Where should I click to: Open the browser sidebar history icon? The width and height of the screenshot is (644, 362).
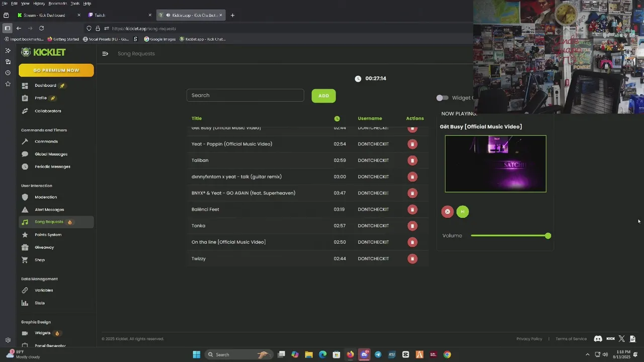coord(8,73)
